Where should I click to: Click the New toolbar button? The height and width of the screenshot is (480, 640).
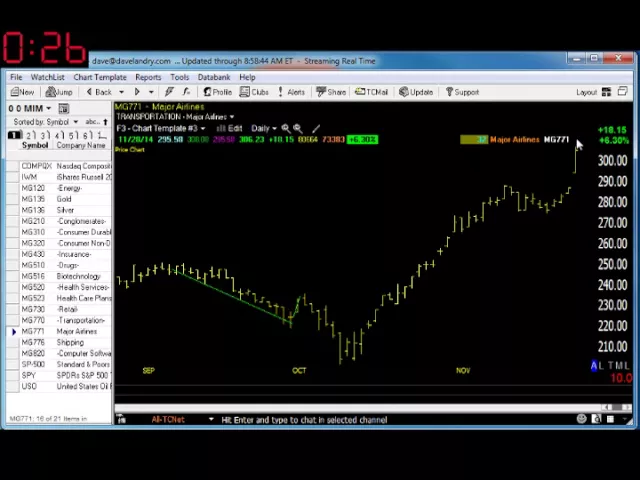(x=22, y=92)
